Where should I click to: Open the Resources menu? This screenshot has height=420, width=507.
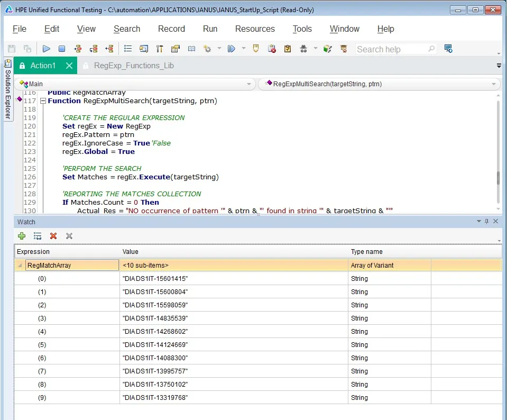(x=255, y=29)
